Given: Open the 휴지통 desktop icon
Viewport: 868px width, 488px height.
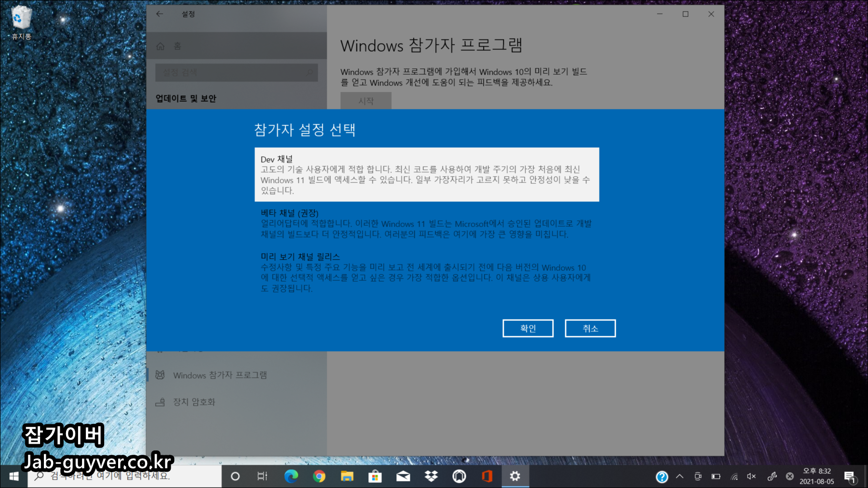Looking at the screenshot, I should click(x=21, y=23).
